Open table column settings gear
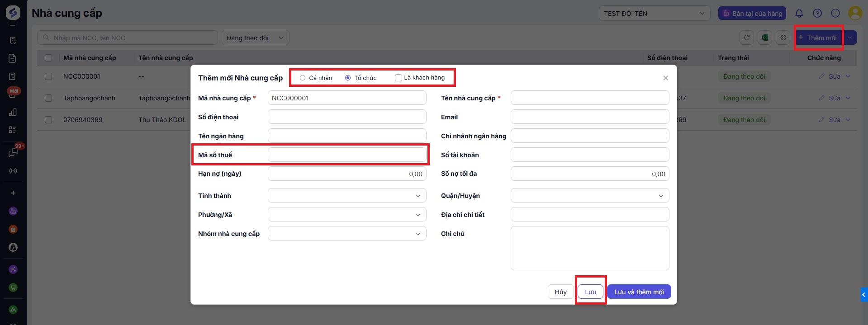The image size is (868, 325). point(783,38)
